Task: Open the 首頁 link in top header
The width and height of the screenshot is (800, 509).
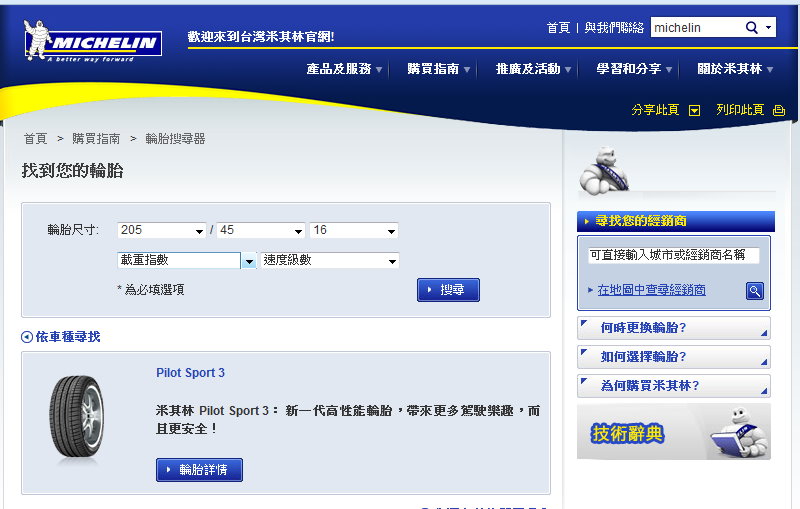Action: point(558,28)
